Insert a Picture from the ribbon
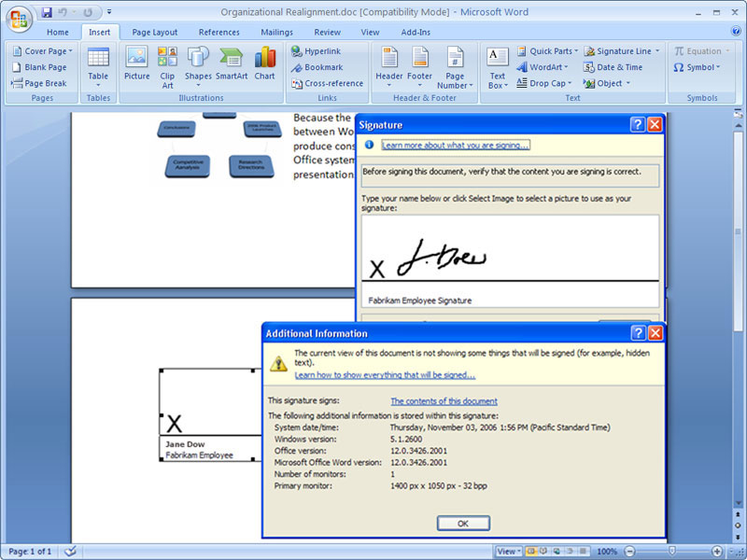Image resolution: width=747 pixels, height=560 pixels. pyautogui.click(x=136, y=63)
